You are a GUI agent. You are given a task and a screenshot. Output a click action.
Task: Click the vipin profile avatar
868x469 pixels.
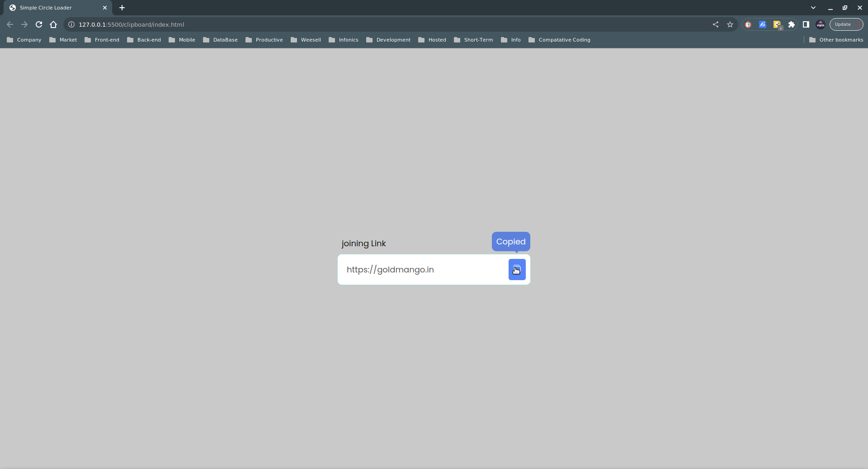[x=821, y=24]
